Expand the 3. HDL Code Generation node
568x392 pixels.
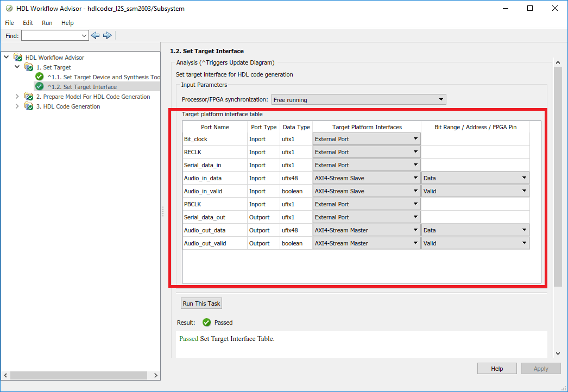pos(17,106)
